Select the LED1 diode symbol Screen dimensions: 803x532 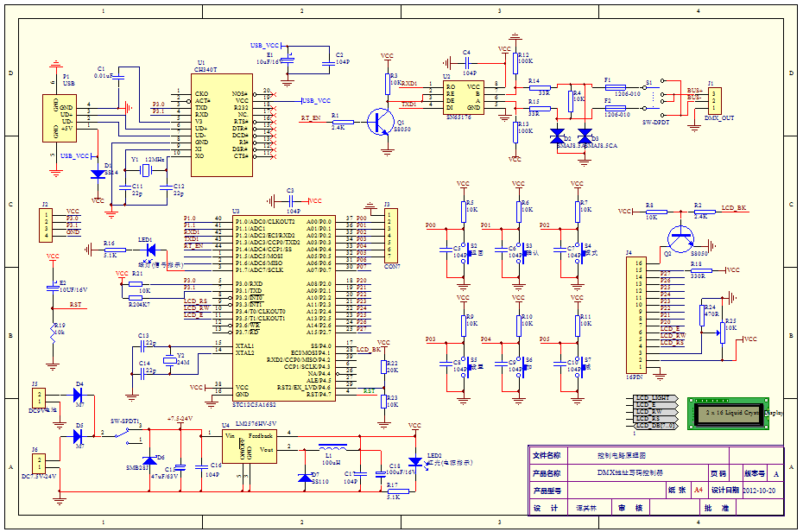(150, 250)
